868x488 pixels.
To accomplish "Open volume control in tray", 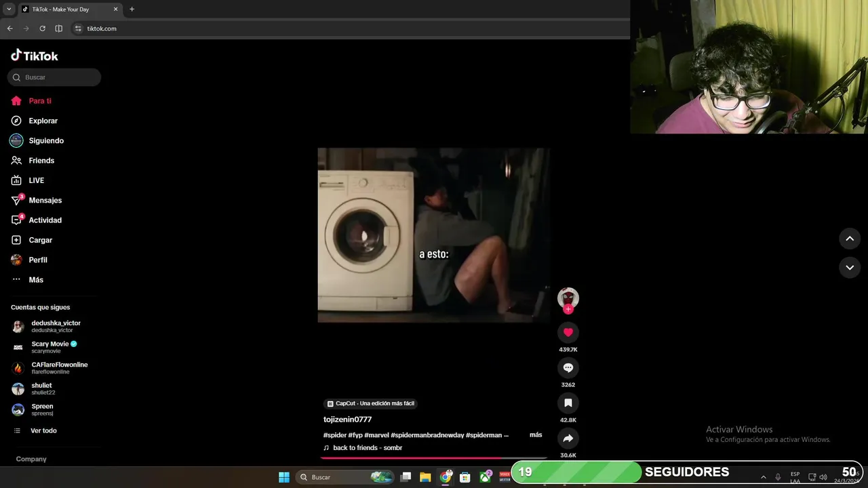I will click(x=823, y=477).
